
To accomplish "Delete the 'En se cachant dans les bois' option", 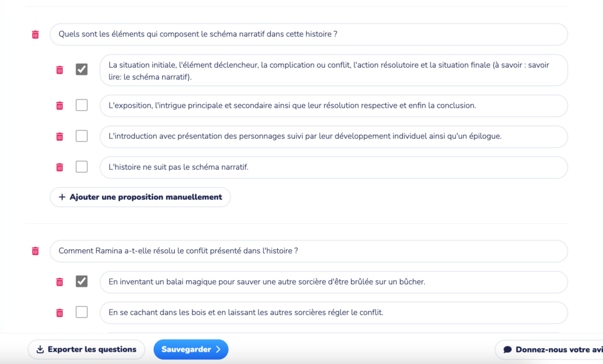I will point(59,313).
